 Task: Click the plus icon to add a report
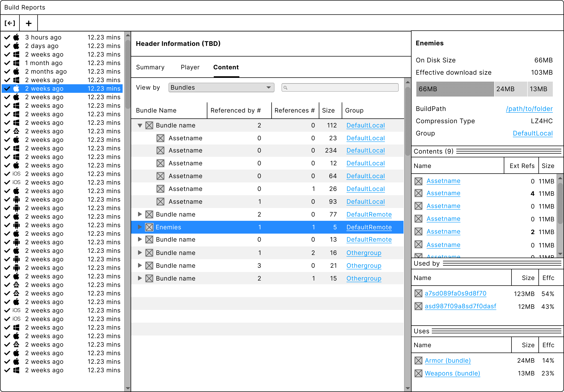(28, 23)
